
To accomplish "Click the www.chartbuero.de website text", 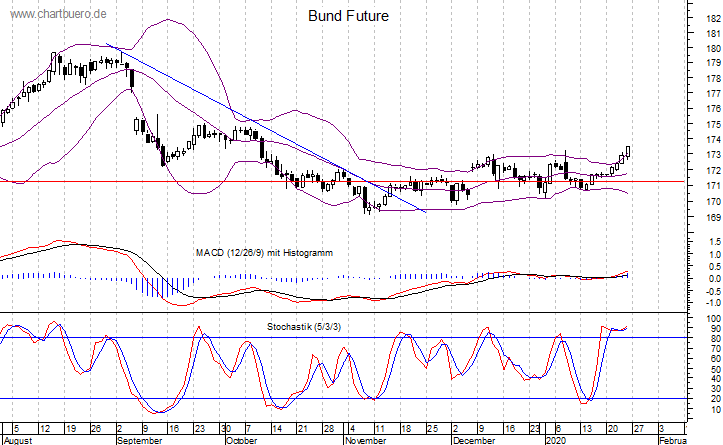I will [x=58, y=14].
